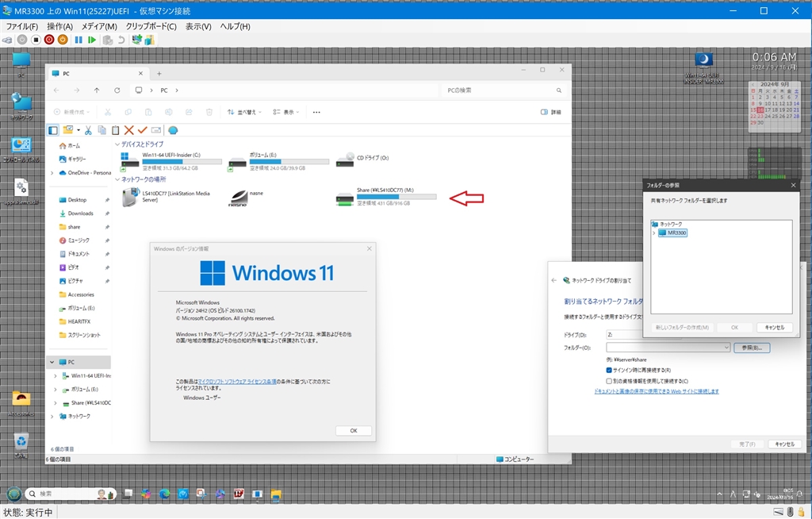Image resolution: width=812 pixels, height=519 pixels.
Task: Expand MR3300 in folder browse tree
Action: tap(654, 233)
